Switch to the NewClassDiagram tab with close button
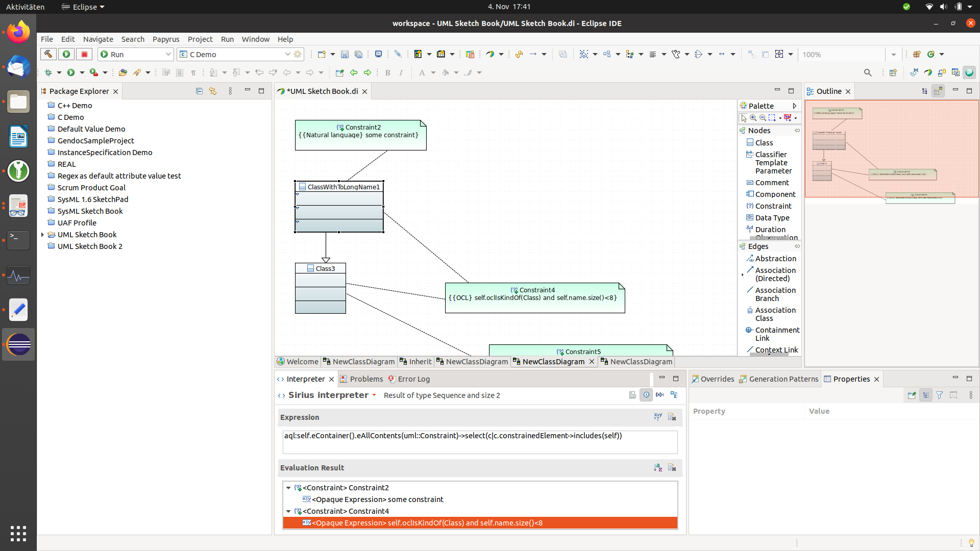Viewport: 980px width, 551px height. (553, 361)
